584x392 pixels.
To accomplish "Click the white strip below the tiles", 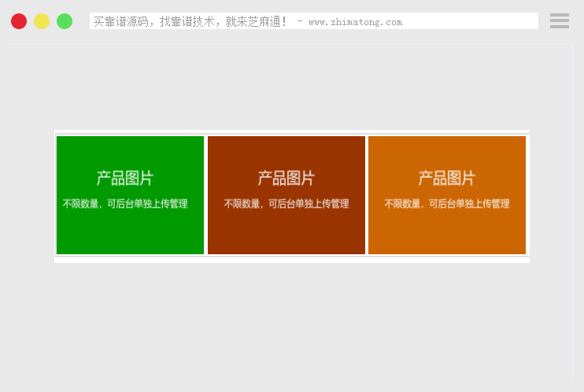I will pyautogui.click(x=291, y=260).
